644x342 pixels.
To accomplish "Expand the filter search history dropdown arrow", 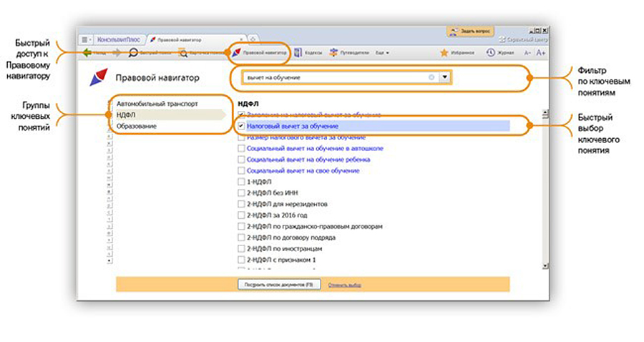I will point(445,77).
